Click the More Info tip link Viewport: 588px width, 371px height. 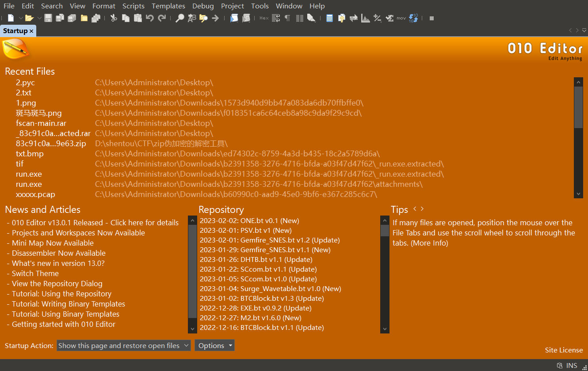pyautogui.click(x=429, y=243)
